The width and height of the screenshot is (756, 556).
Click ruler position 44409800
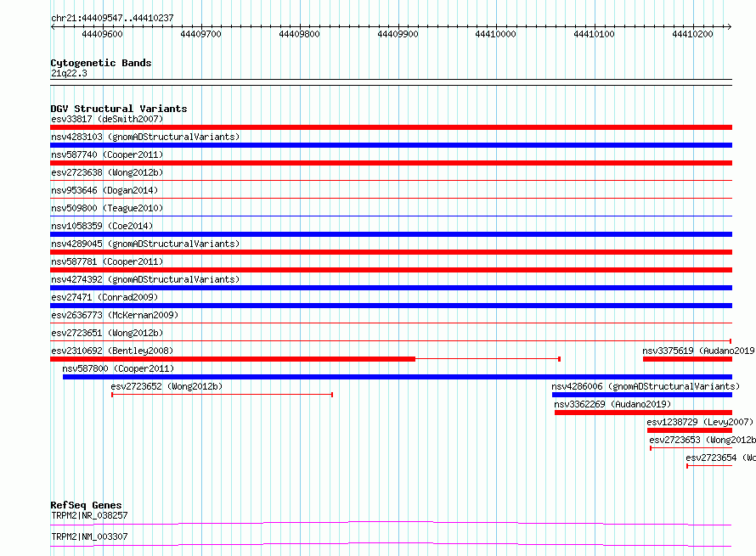pyautogui.click(x=299, y=34)
